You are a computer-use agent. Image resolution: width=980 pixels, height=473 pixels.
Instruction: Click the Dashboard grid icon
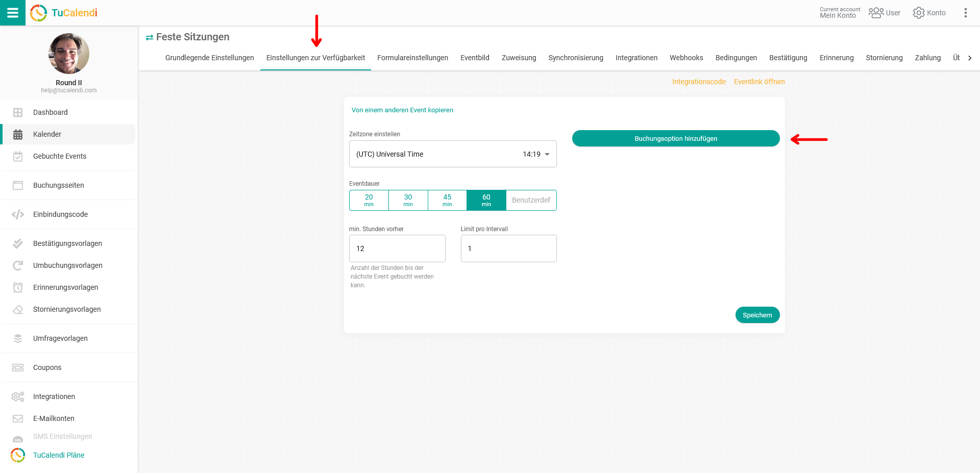pos(18,112)
